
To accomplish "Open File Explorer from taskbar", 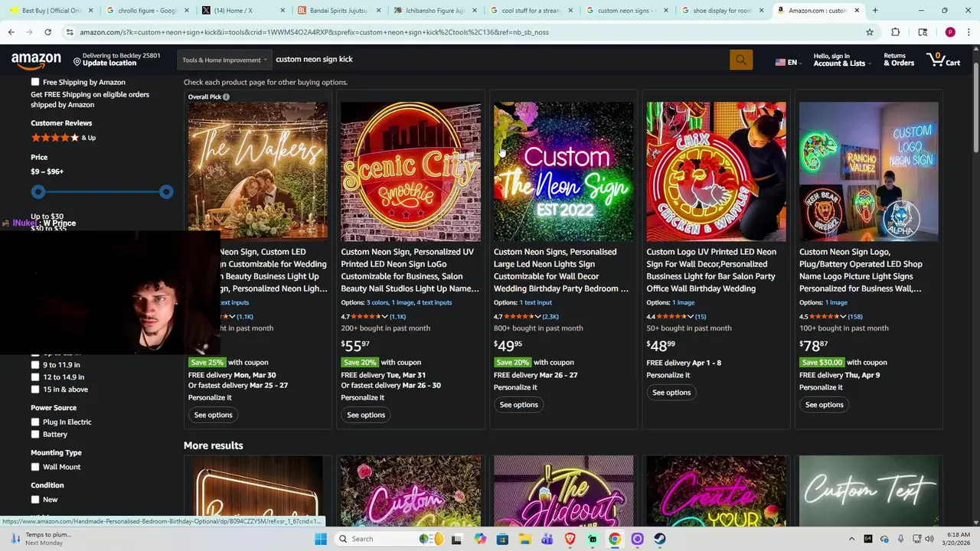I will coord(525,539).
